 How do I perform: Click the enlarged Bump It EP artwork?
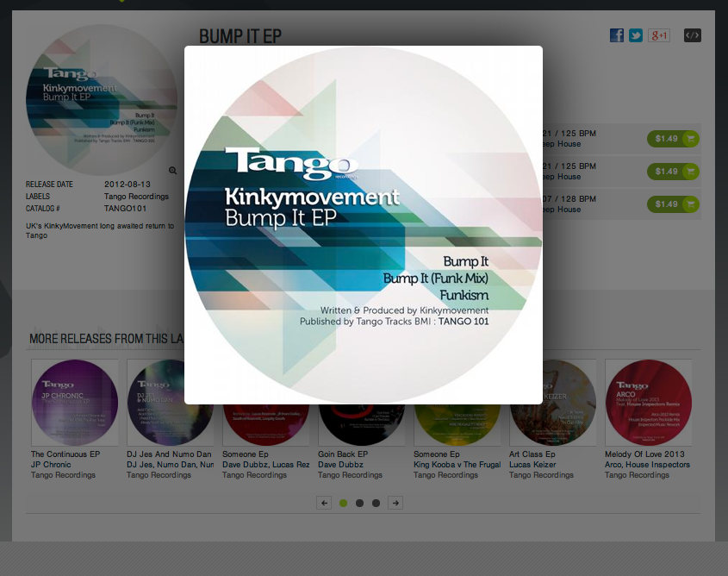[364, 225]
